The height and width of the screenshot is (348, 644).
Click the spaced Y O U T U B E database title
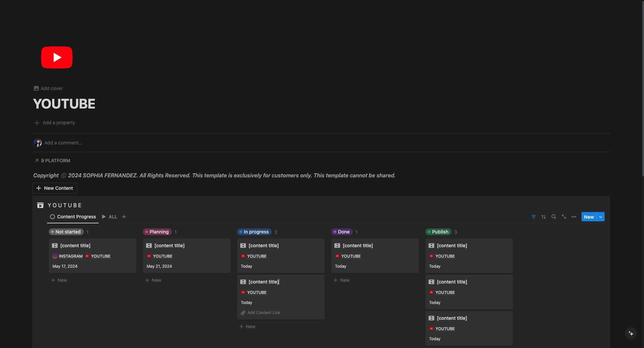65,205
